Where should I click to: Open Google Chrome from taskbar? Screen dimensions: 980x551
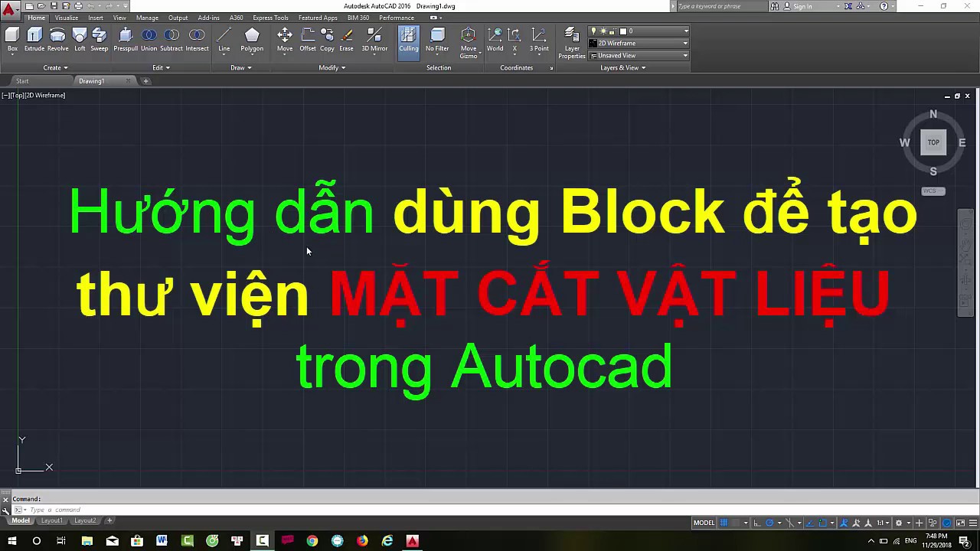312,541
